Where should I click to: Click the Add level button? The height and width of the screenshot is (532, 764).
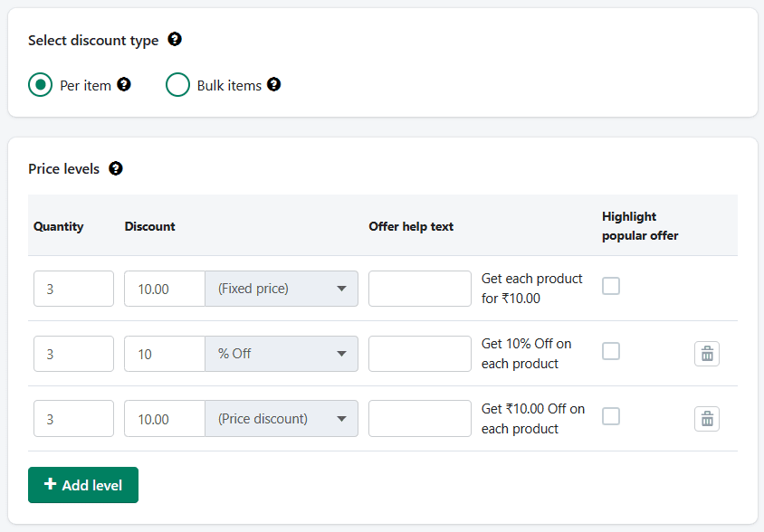tap(83, 485)
